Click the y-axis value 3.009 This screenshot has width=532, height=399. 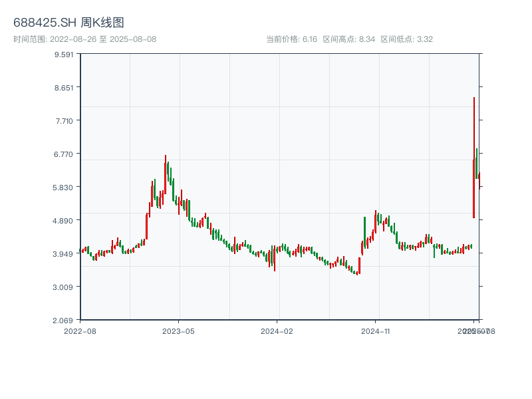coord(63,287)
